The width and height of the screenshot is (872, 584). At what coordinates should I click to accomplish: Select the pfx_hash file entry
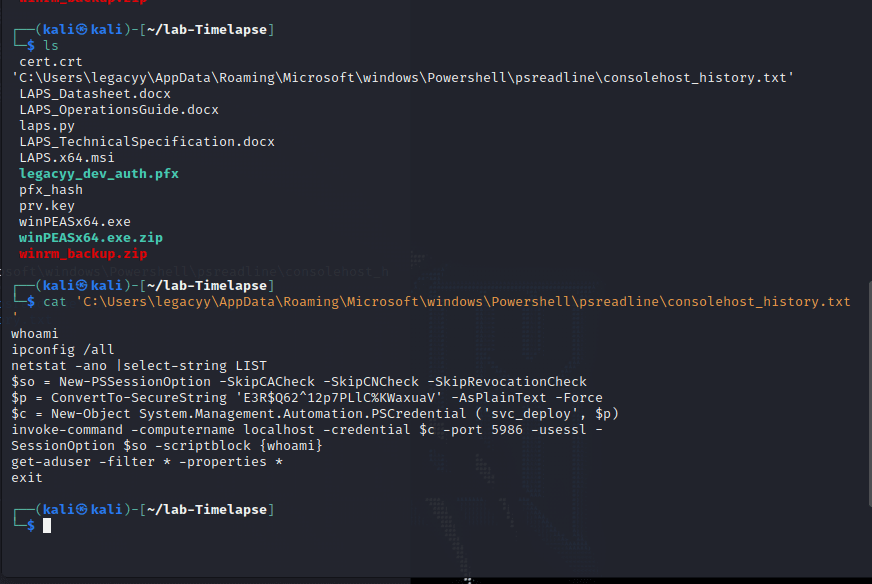tap(51, 190)
